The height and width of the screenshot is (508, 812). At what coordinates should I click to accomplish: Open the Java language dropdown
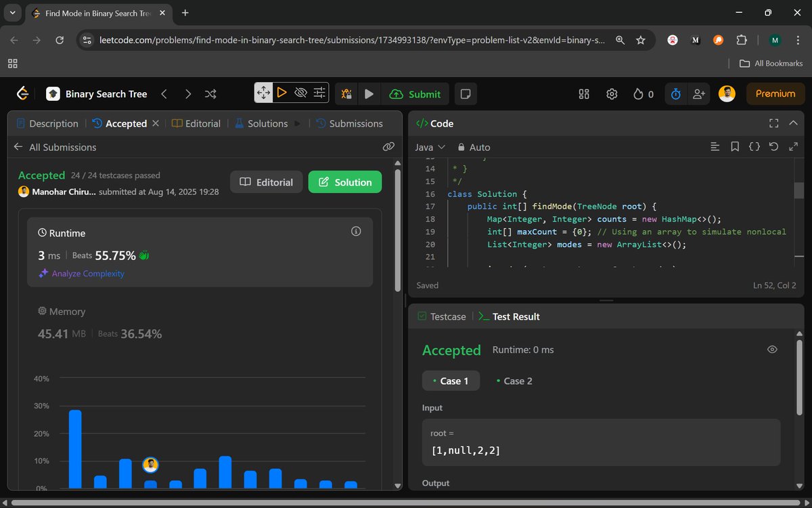[x=430, y=147]
